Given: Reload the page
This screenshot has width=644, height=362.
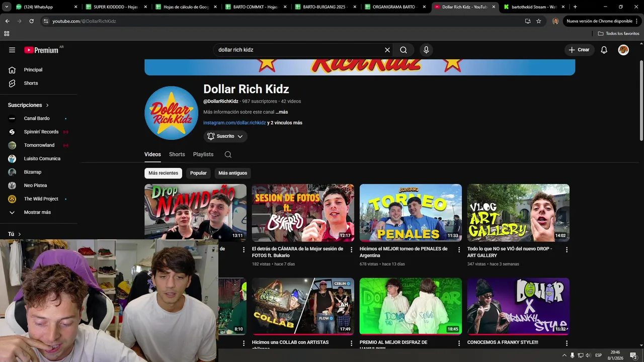Looking at the screenshot, I should (x=31, y=21).
